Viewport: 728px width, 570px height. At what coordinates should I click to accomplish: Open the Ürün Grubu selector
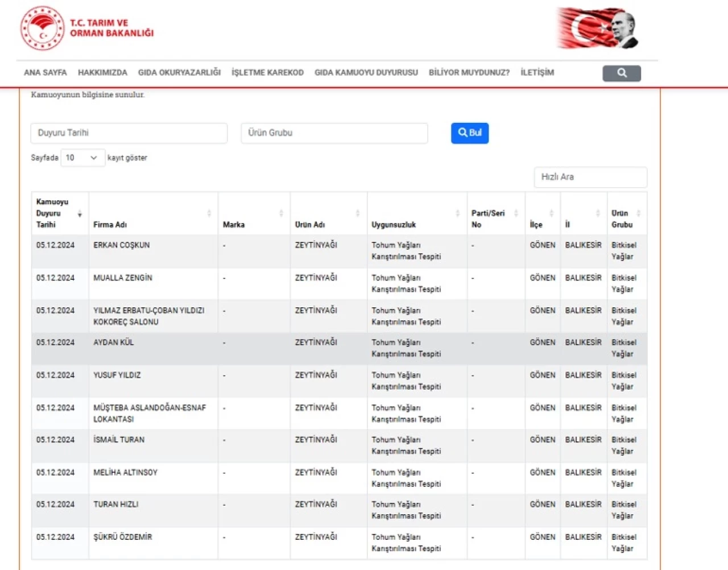click(x=334, y=133)
